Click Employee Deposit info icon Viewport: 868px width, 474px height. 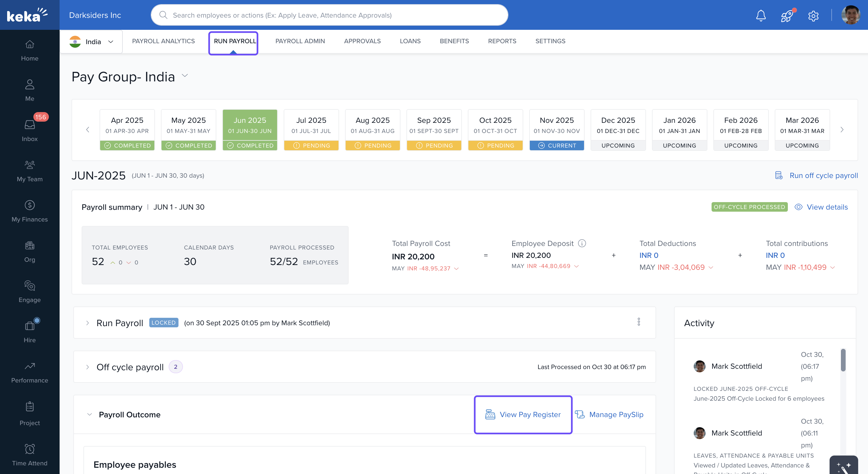[582, 243]
